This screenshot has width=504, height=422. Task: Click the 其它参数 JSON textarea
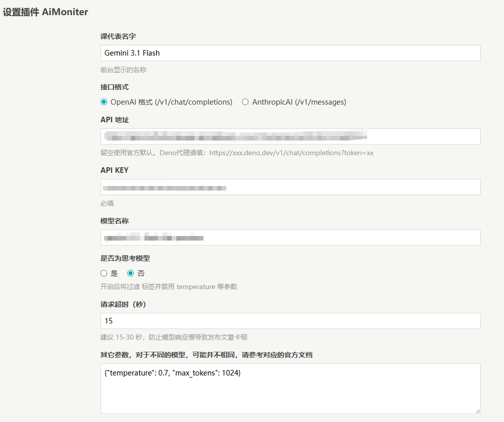point(290,389)
